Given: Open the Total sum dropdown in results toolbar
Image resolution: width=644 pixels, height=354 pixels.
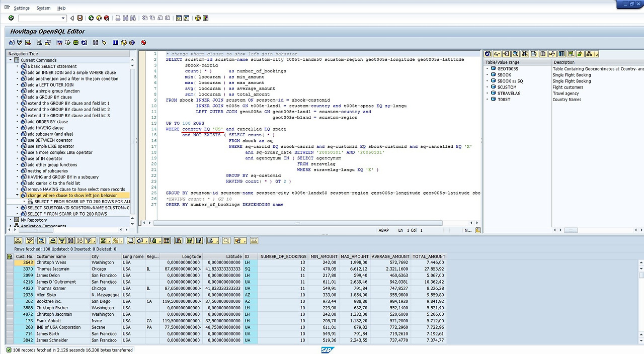Looking at the screenshot, I should point(109,240).
